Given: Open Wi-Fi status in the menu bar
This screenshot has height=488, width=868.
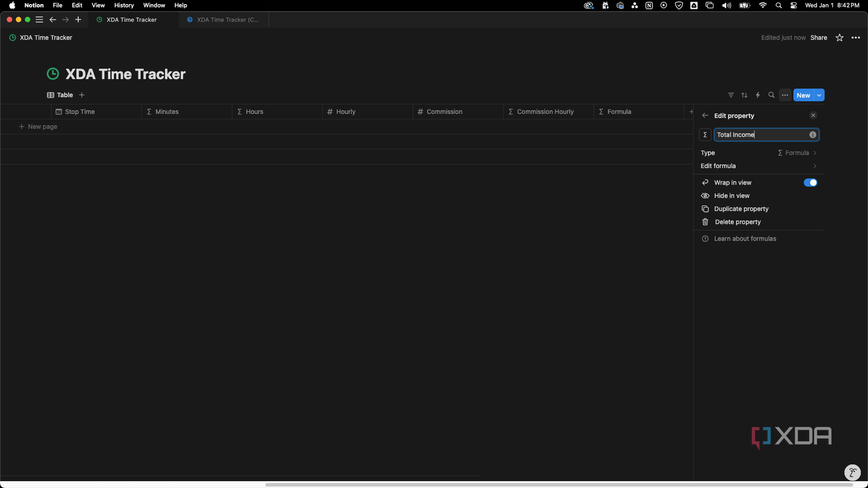Looking at the screenshot, I should click(763, 5).
